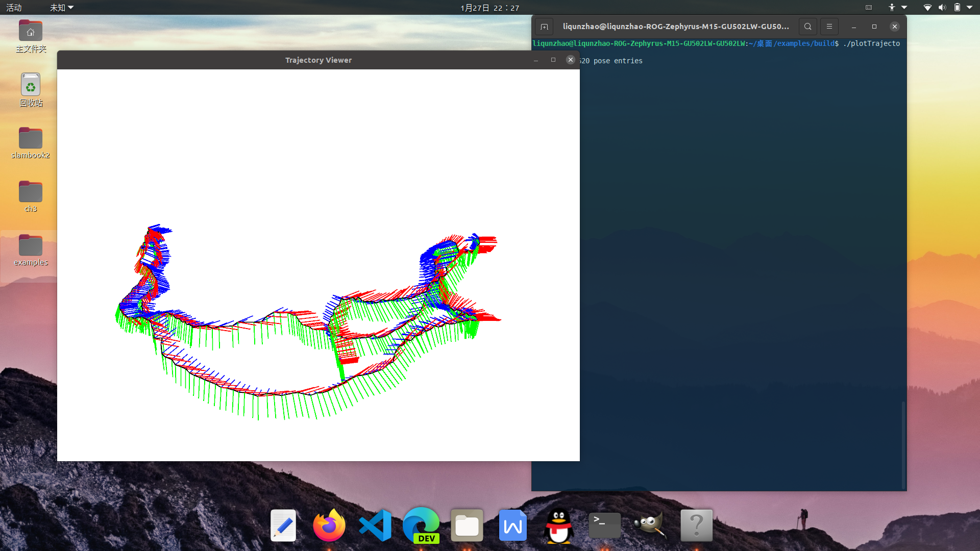Open the ch3 desktop folder
980x551 pixels.
click(31, 197)
